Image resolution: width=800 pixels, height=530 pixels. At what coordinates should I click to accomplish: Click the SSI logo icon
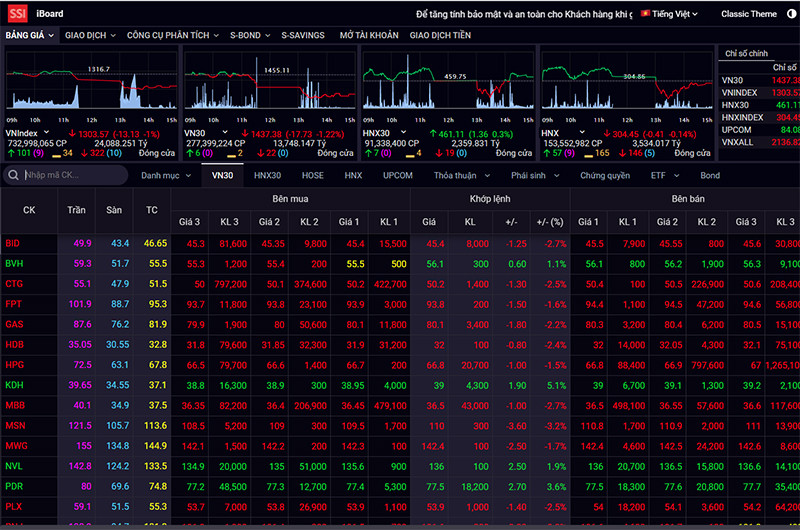(x=15, y=14)
